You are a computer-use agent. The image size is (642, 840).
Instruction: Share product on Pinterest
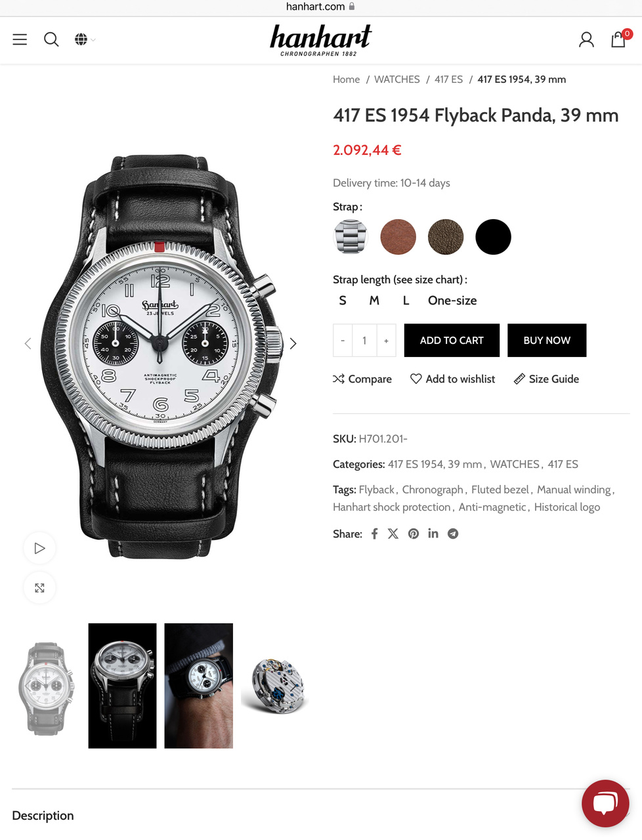coord(414,534)
